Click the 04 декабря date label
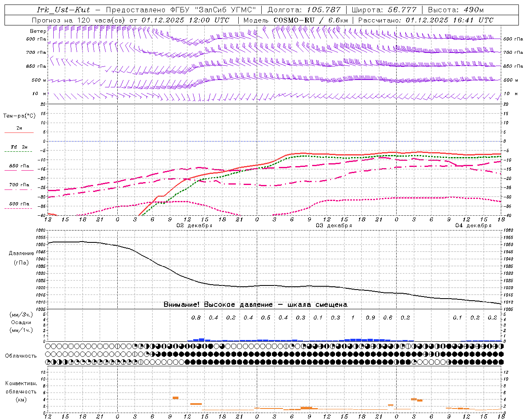 (x=473, y=226)
